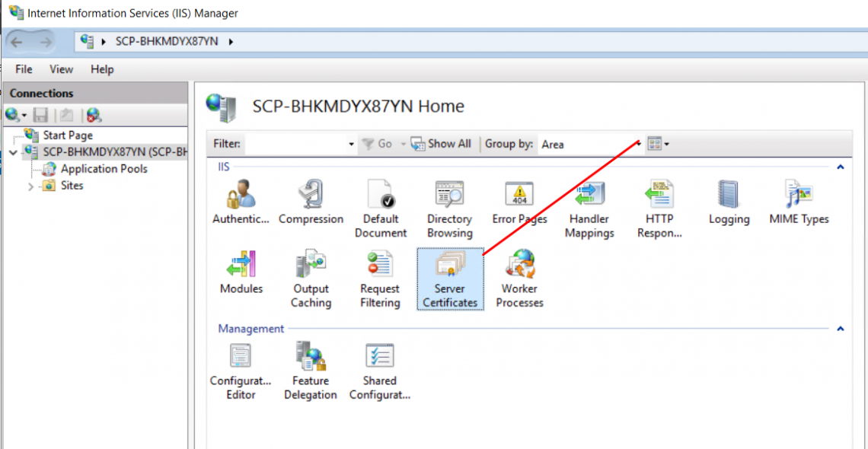This screenshot has height=449, width=868.
Task: Expand the Sites tree node arrow
Action: [x=30, y=186]
